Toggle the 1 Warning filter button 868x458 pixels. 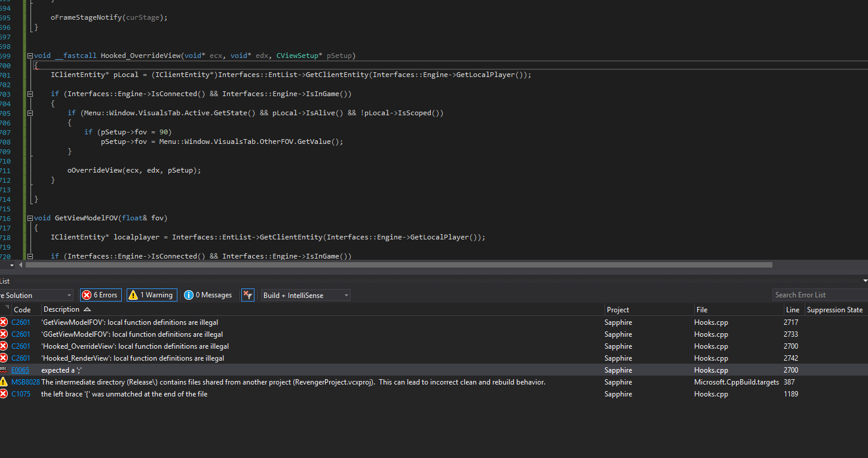[x=151, y=295]
